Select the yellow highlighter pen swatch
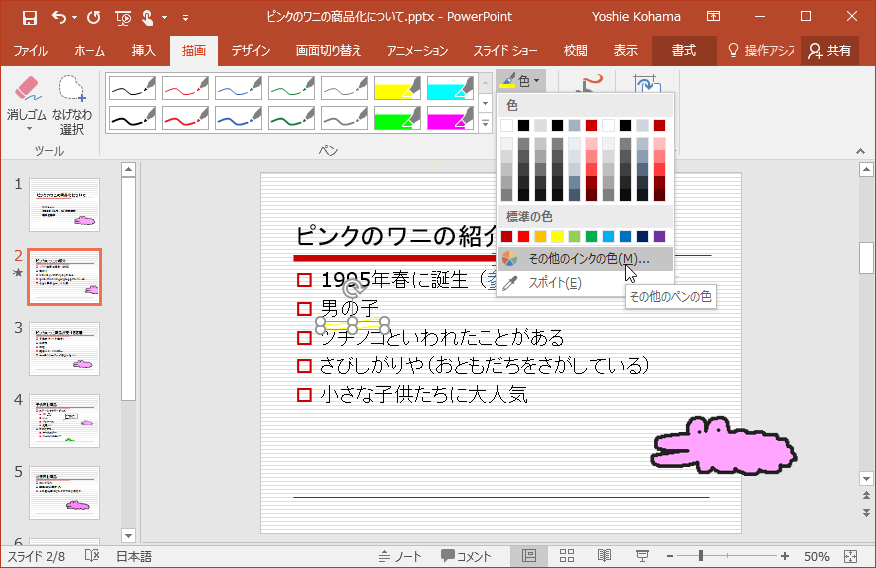Image resolution: width=876 pixels, height=568 pixels. (x=397, y=89)
